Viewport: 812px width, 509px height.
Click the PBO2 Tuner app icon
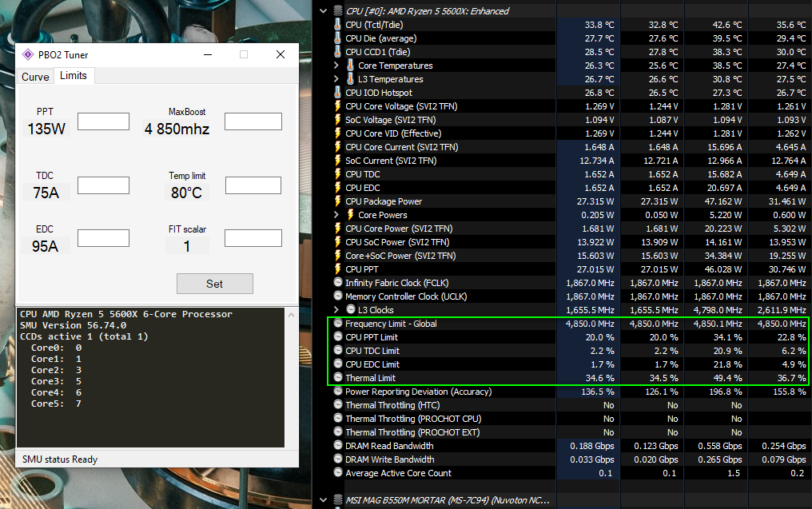pyautogui.click(x=28, y=54)
